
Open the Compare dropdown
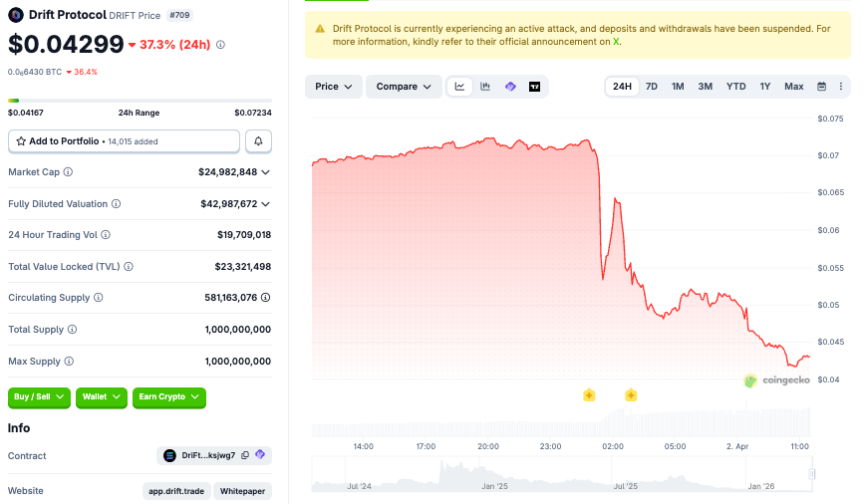click(404, 87)
